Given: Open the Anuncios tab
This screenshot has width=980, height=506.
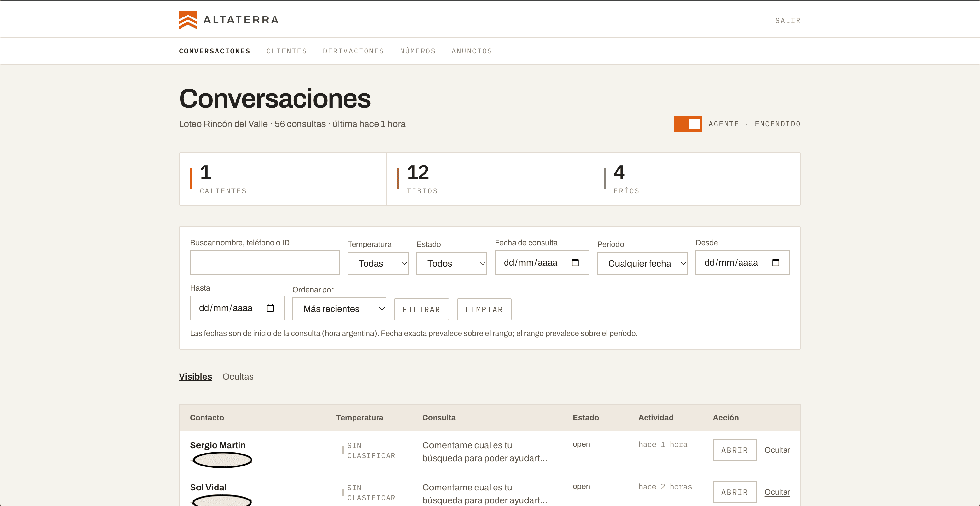Looking at the screenshot, I should pos(472,51).
